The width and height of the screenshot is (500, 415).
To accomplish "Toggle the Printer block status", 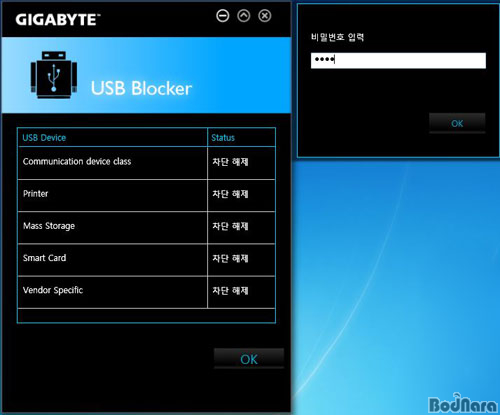I will [x=230, y=194].
